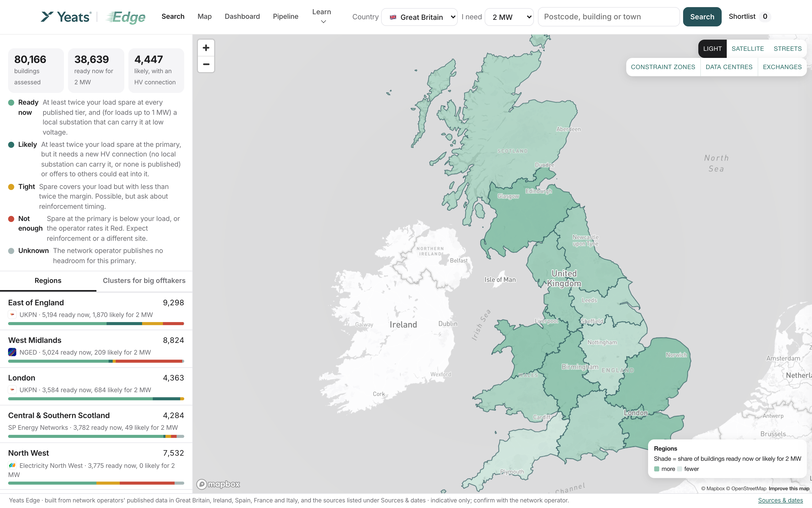Click the Mapbox copyright attribution link
812x508 pixels.
(x=713, y=488)
